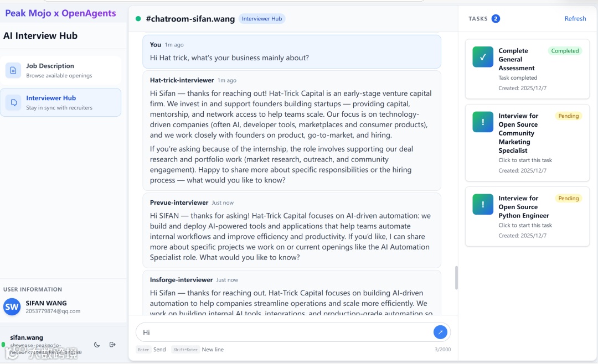Image resolution: width=598 pixels, height=364 pixels.
Task: Click the checkmark icon on General Assessment task
Action: [x=483, y=57]
